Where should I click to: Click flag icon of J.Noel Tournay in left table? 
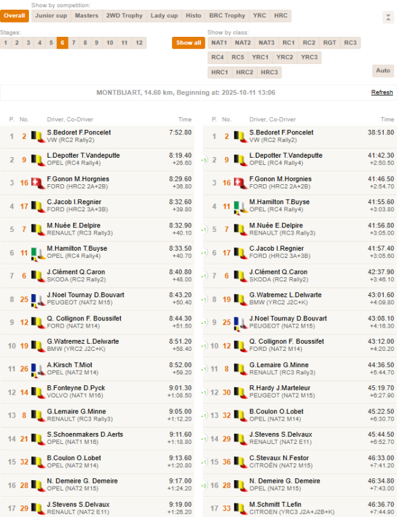point(37,299)
